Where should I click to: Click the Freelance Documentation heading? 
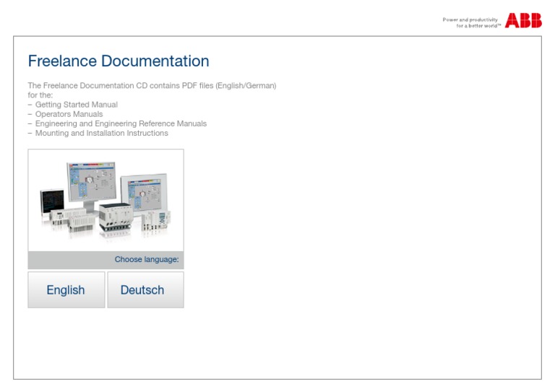point(119,61)
